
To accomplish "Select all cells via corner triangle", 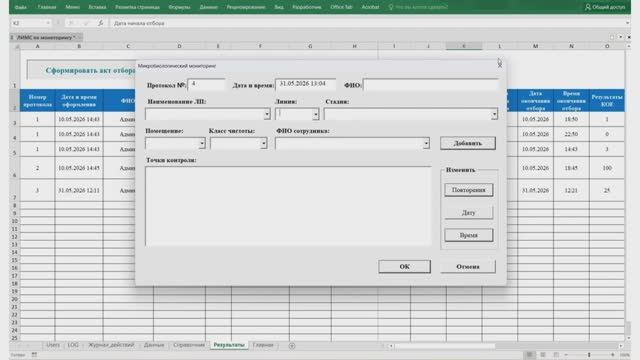I will pyautogui.click(x=16, y=47).
